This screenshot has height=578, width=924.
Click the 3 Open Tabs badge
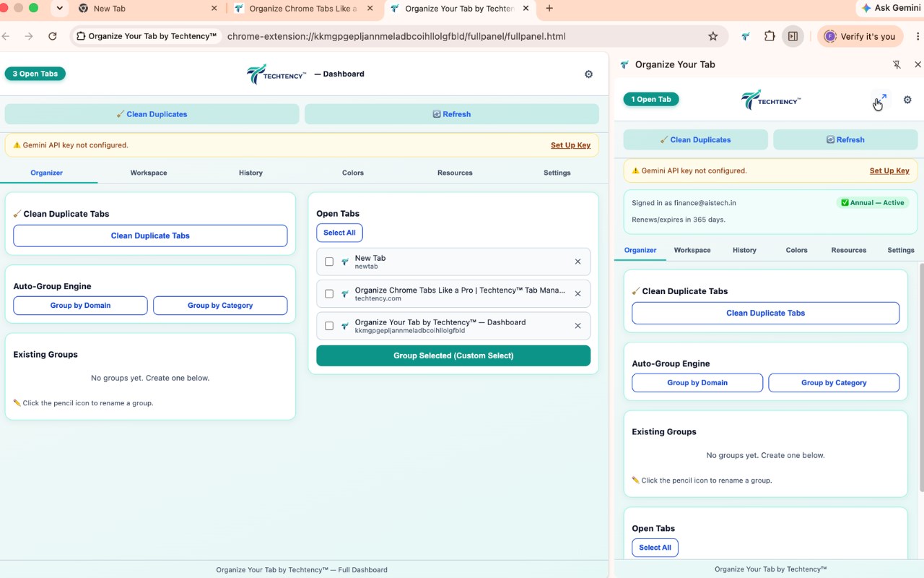coord(35,74)
